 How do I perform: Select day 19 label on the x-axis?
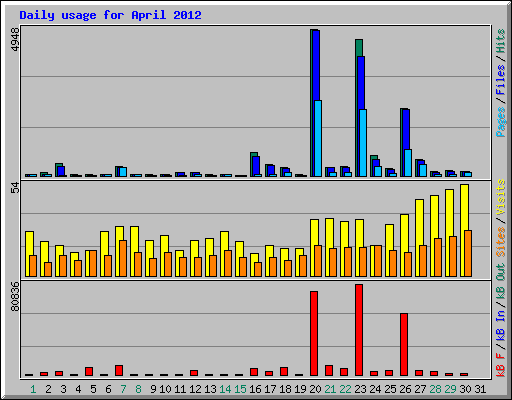click(x=300, y=389)
